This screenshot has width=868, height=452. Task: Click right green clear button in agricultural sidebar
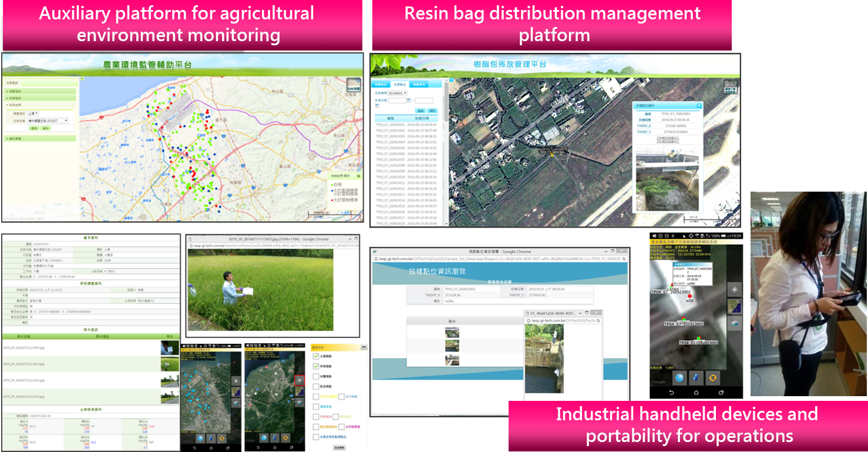[x=46, y=128]
